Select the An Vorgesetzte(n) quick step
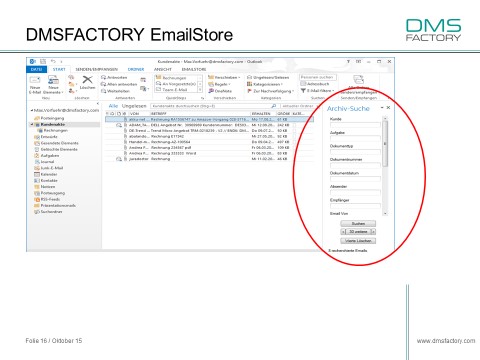Image resolution: width=480 pixels, height=360 pixels. [x=176, y=84]
